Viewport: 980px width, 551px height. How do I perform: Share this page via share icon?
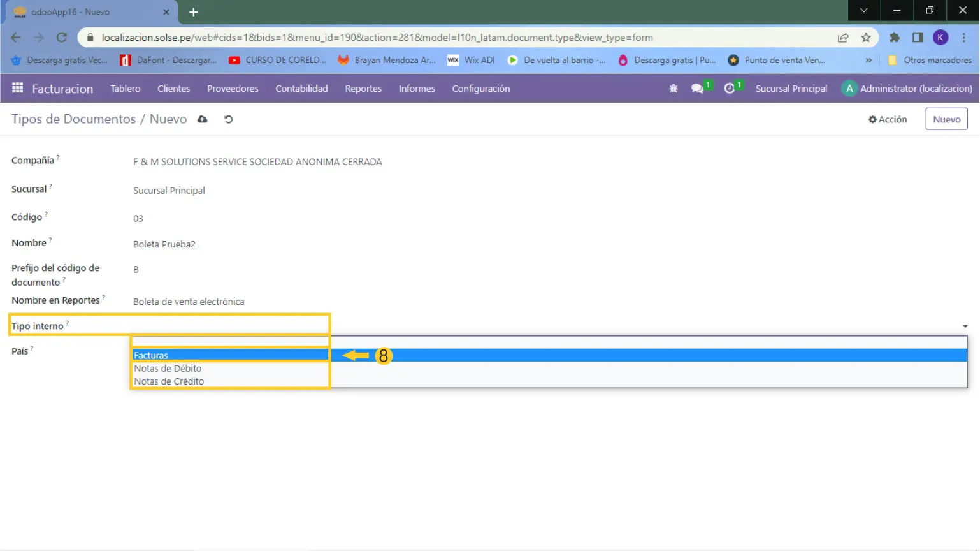(843, 38)
